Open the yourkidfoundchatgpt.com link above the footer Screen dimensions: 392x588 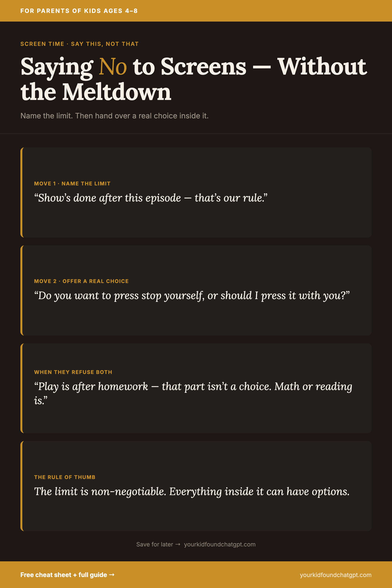point(220,544)
